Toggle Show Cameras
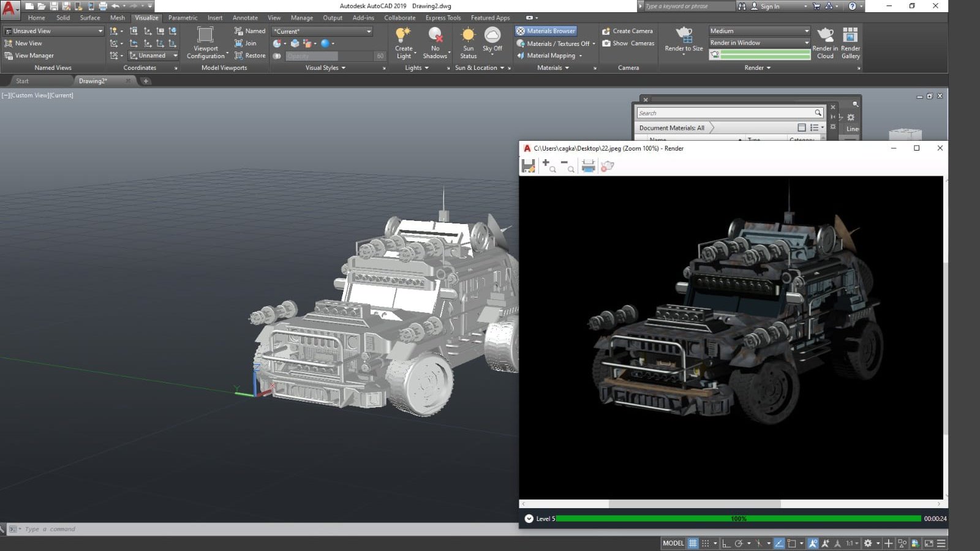Viewport: 980px width, 551px height. click(628, 43)
